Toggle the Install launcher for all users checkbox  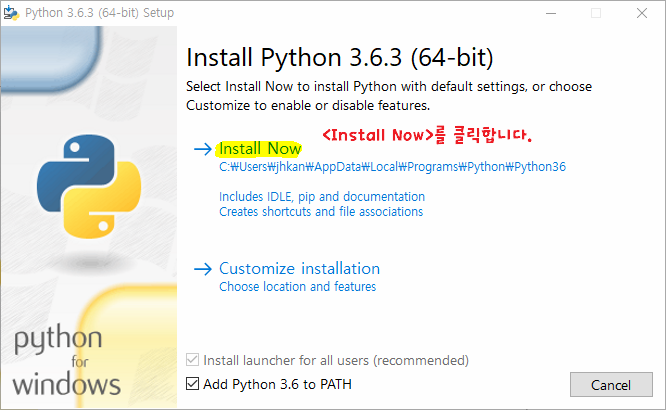tap(192, 360)
